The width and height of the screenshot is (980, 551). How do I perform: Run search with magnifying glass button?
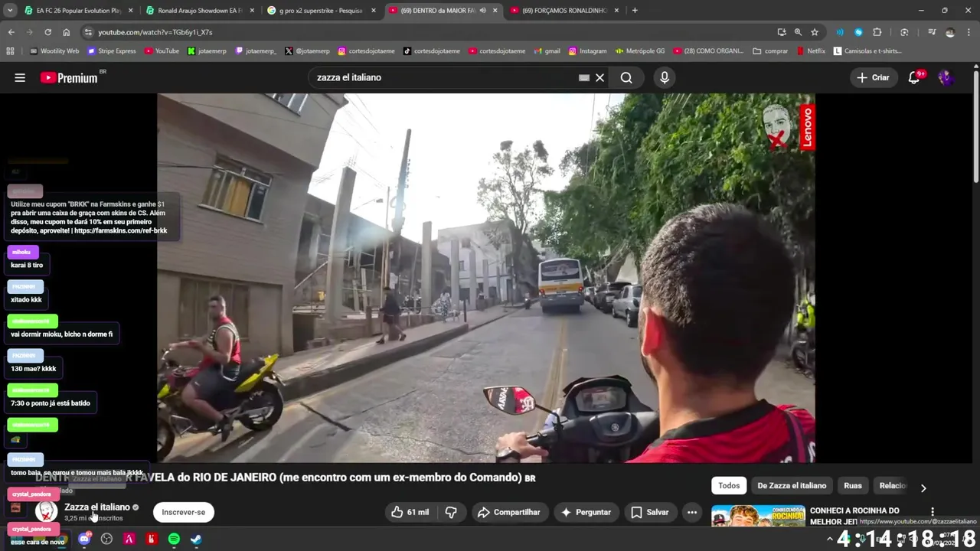coord(626,77)
